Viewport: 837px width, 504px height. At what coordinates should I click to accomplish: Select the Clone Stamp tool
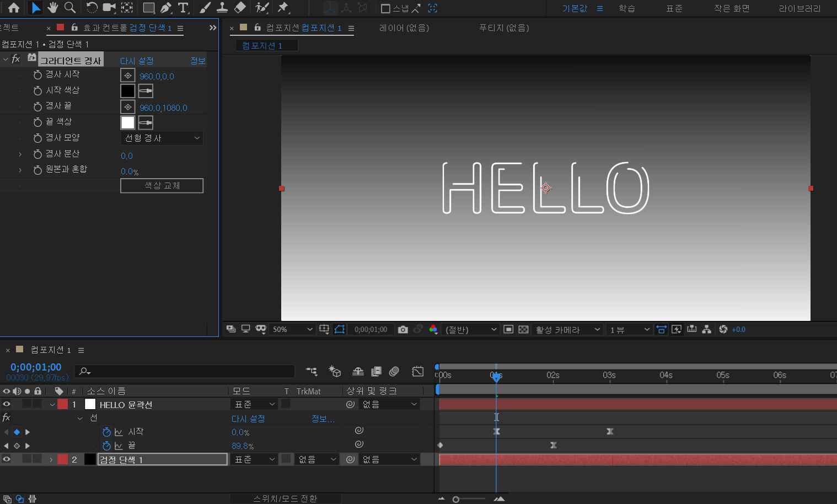[x=222, y=8]
